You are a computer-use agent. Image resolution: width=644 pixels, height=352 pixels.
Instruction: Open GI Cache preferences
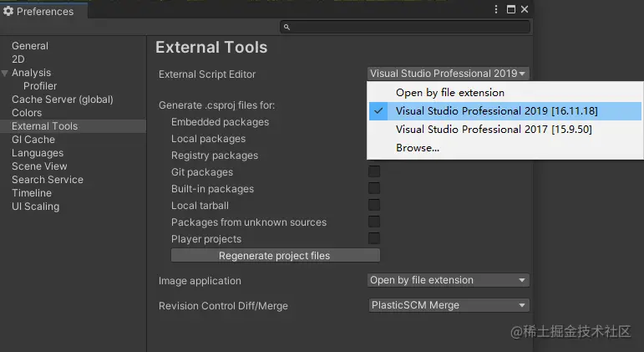33,140
